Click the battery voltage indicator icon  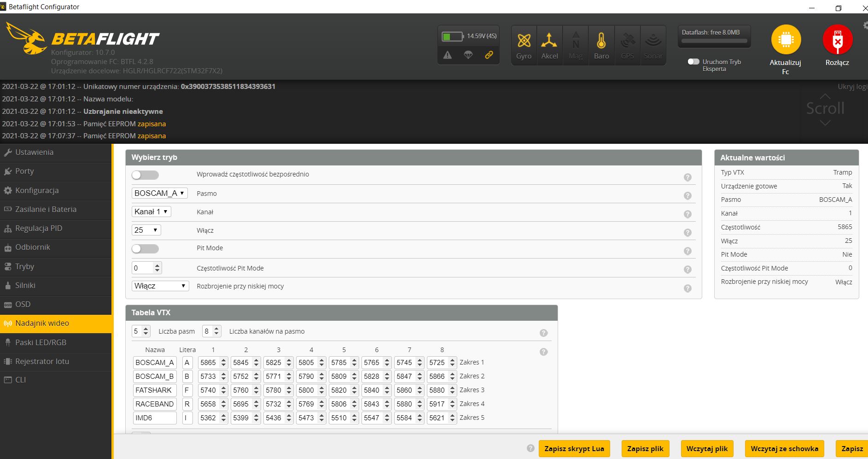pos(452,36)
